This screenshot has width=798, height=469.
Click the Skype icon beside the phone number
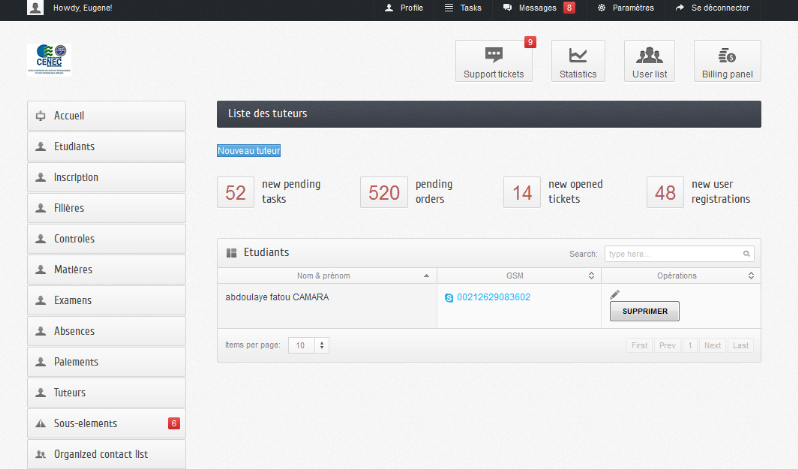[449, 298]
